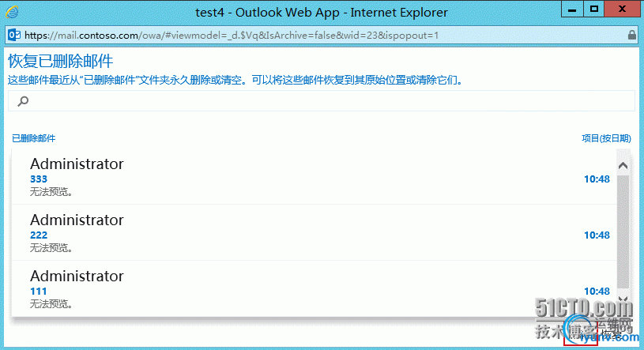Click the magnifier search icon
The height and width of the screenshot is (350, 644).
click(x=23, y=100)
